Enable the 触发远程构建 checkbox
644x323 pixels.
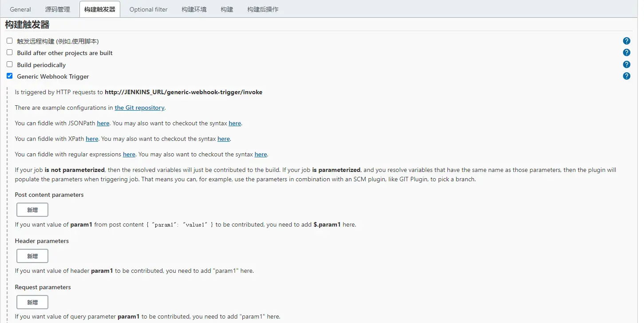tap(10, 41)
